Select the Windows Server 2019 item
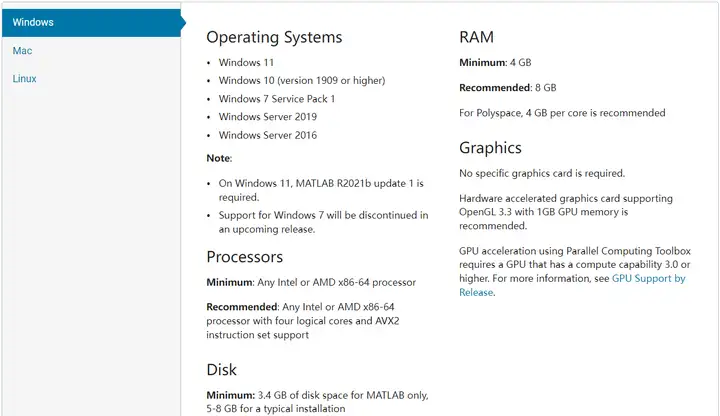Screen dimensions: 720x416 tap(268, 117)
